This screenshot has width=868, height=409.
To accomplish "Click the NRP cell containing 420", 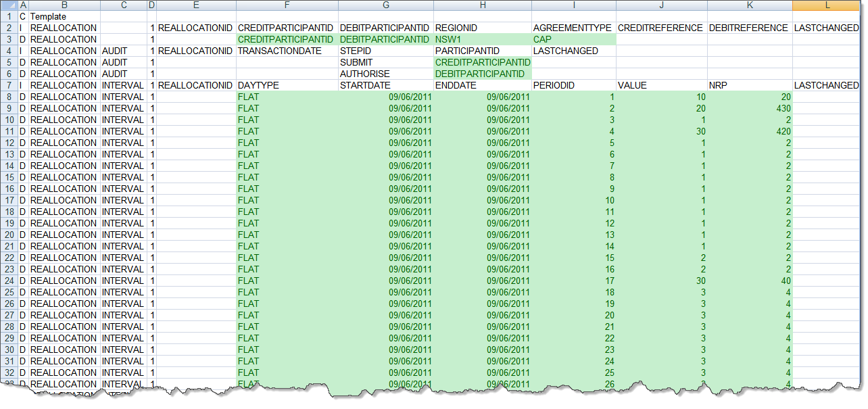I will 749,132.
